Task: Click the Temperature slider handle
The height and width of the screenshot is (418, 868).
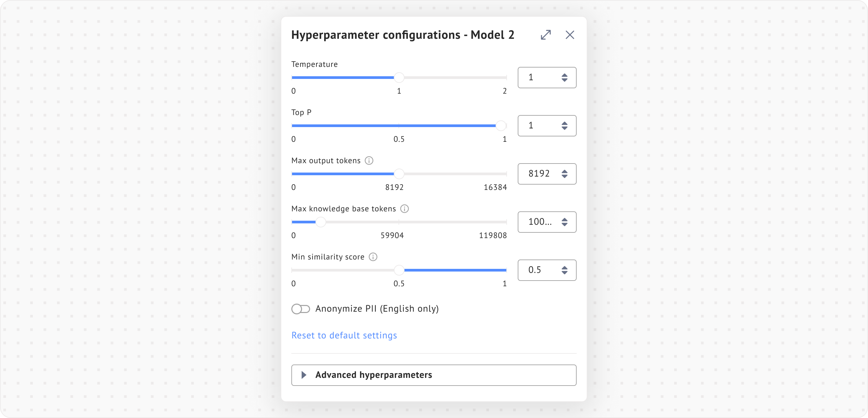Action: [399, 78]
